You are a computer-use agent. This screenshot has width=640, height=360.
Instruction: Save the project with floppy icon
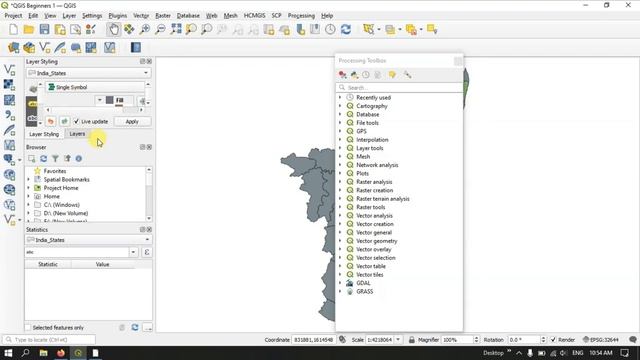(x=44, y=29)
